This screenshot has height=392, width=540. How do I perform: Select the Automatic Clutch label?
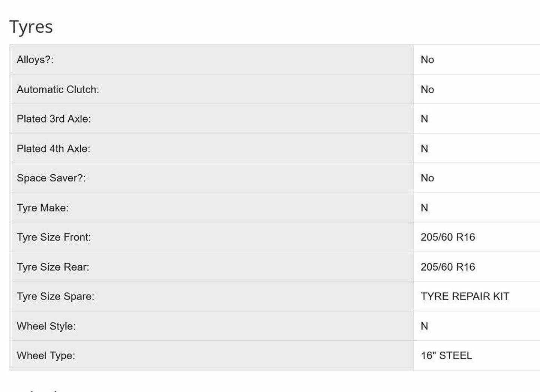tap(58, 90)
